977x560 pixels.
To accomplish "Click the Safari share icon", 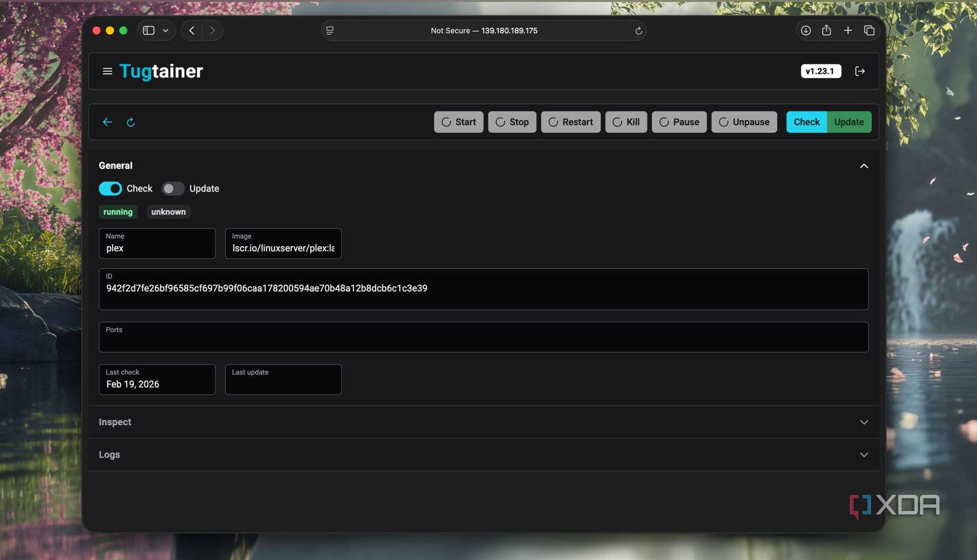I will pos(827,30).
